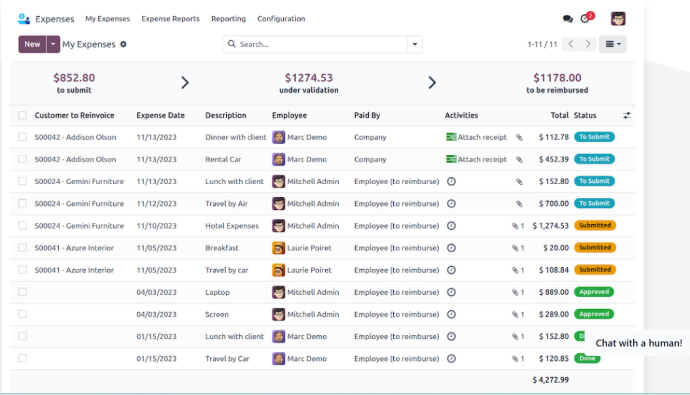This screenshot has width=690, height=395.
Task: Check the Hotel Expenses row checkbox
Action: [22, 226]
